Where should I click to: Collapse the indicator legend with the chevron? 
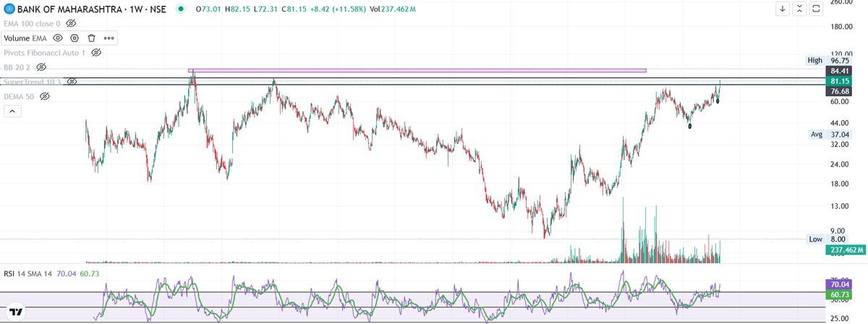pos(12,111)
